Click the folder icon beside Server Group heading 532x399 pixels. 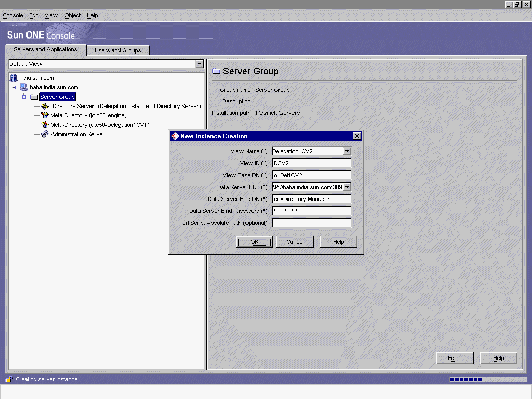216,71
